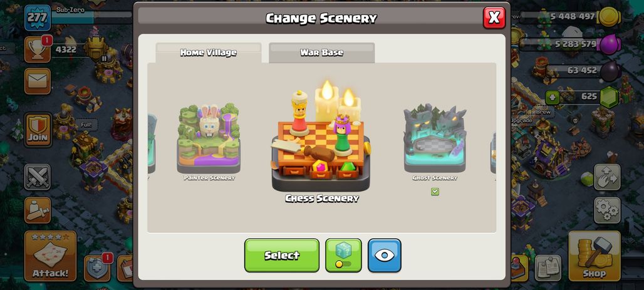Switch to the Home Village tab

click(x=208, y=53)
